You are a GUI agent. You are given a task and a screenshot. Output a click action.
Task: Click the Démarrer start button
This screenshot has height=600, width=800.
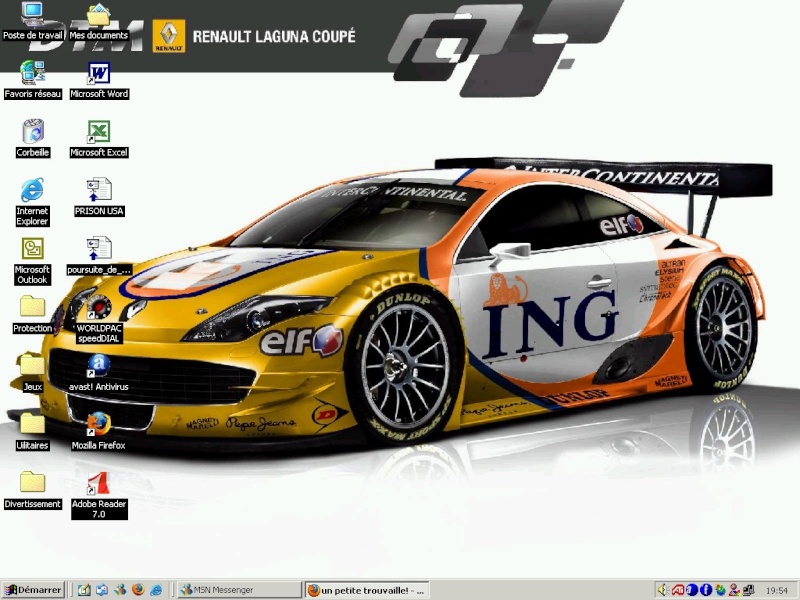(33, 590)
